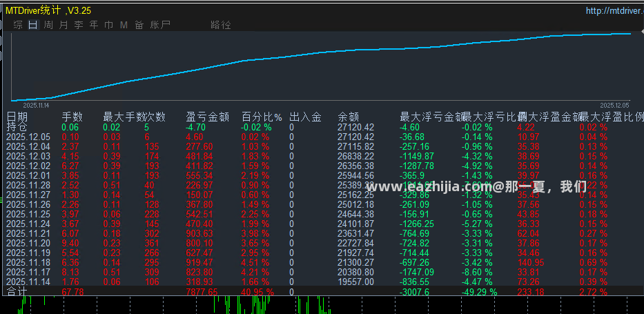
Task: Click the -4.70 position profit value
Action: [x=195, y=127]
